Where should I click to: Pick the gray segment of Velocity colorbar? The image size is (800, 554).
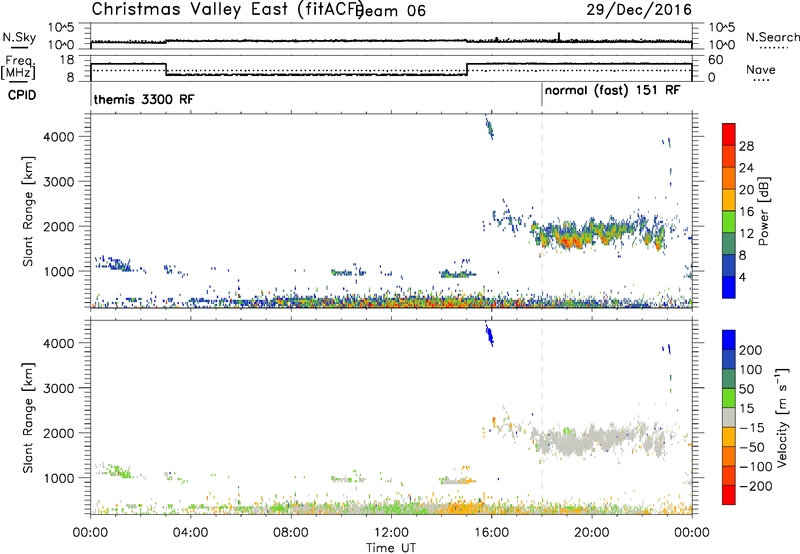point(729,417)
